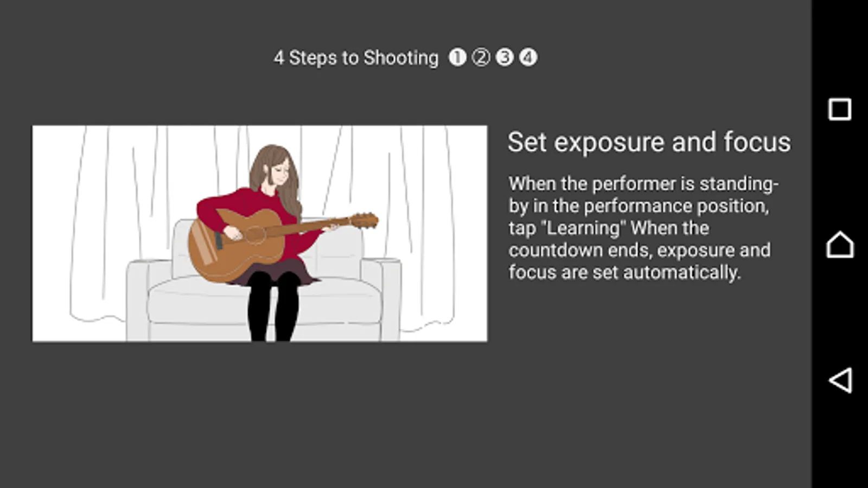Screen dimensions: 868x488
Task: Select the step 2 circle indicator
Action: pyautogui.click(x=481, y=57)
